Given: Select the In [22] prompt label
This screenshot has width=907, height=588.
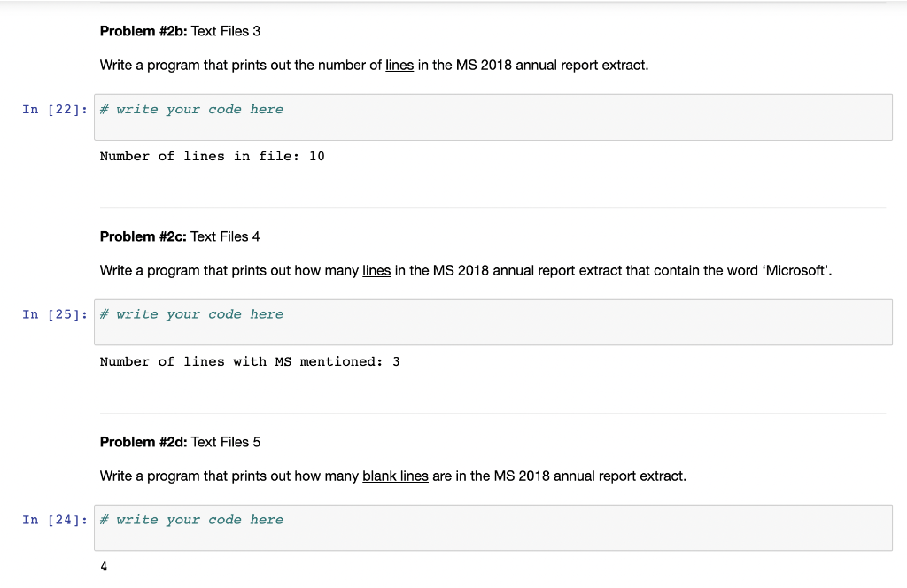Looking at the screenshot, I should [x=54, y=109].
